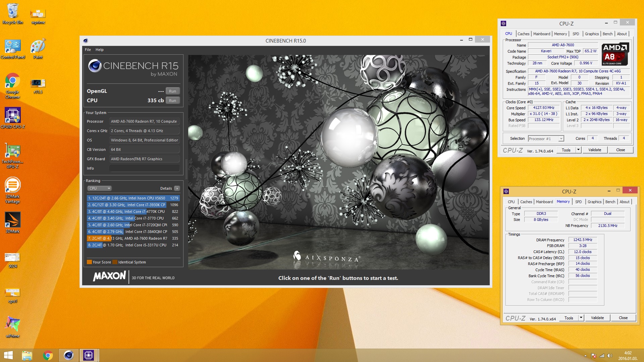This screenshot has width=644, height=362.
Task: Click Validate in lower CPU-Z window
Action: (x=597, y=318)
